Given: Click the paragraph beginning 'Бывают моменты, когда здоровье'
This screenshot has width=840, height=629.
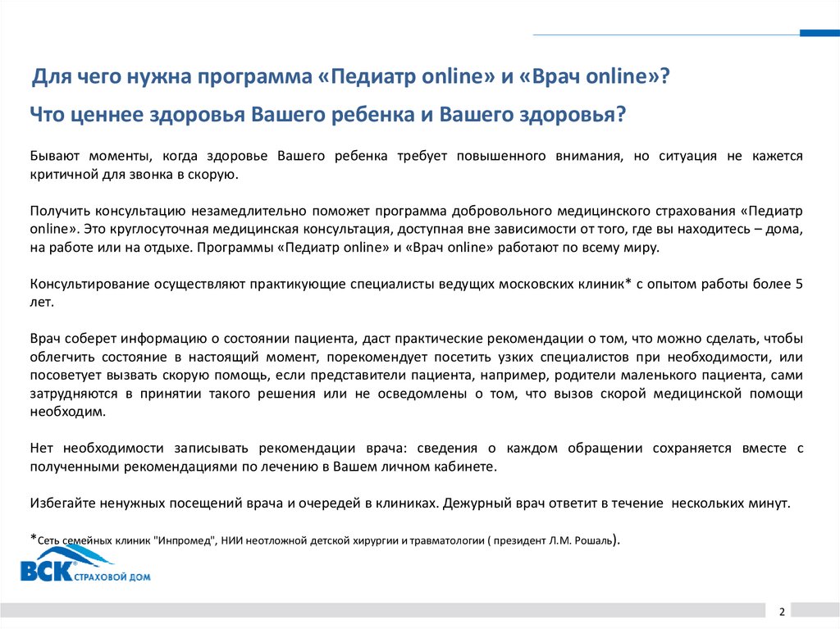Looking at the screenshot, I should click(416, 165).
